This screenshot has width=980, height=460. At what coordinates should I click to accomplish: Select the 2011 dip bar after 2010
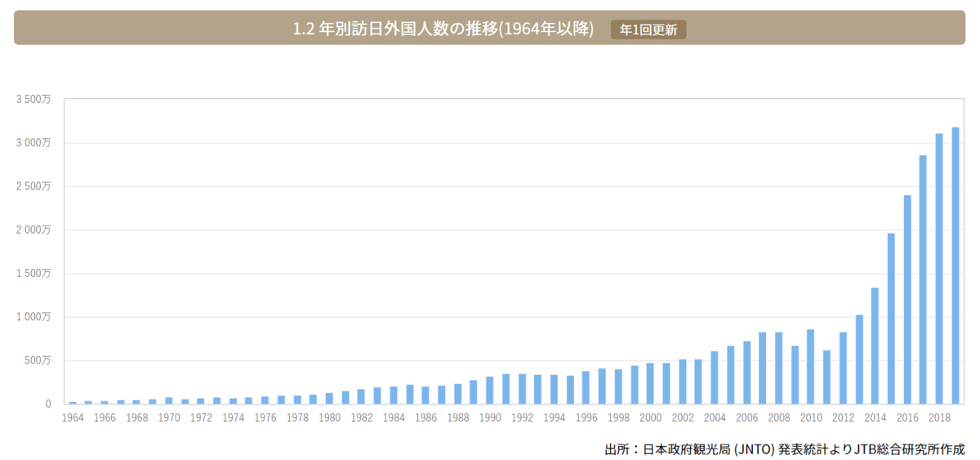pos(826,377)
